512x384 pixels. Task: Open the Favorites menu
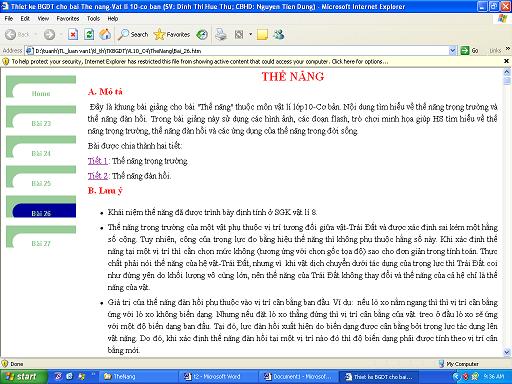pyautogui.click(x=68, y=19)
